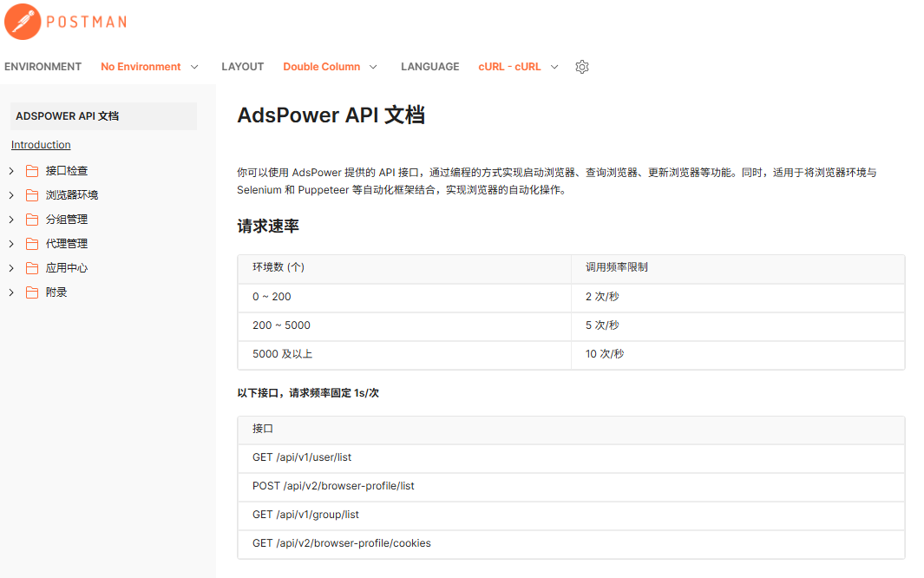Screen dimensions: 924x578
Task: Open the Double Column layout dropdown
Action: coord(330,66)
